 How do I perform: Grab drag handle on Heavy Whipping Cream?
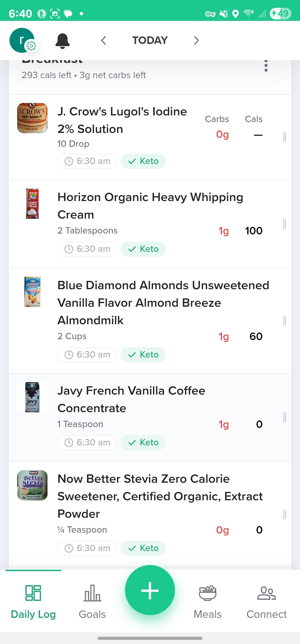(284, 224)
